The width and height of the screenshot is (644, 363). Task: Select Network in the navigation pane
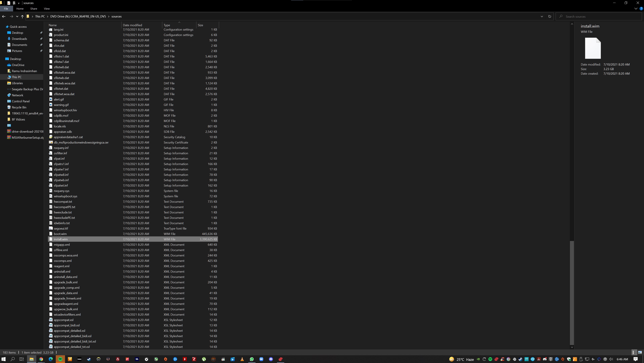[x=17, y=95]
